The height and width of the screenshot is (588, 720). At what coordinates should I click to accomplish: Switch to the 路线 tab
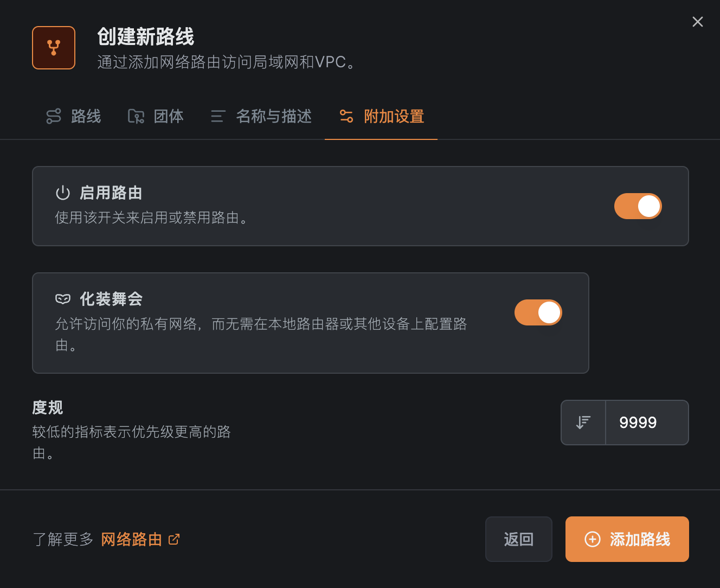coord(74,116)
